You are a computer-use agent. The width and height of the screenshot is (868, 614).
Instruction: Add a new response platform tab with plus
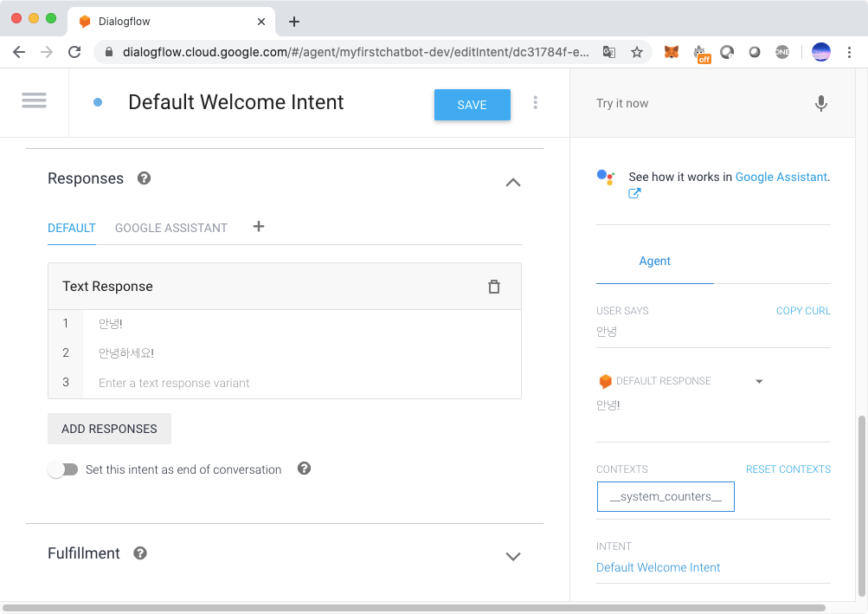point(259,227)
